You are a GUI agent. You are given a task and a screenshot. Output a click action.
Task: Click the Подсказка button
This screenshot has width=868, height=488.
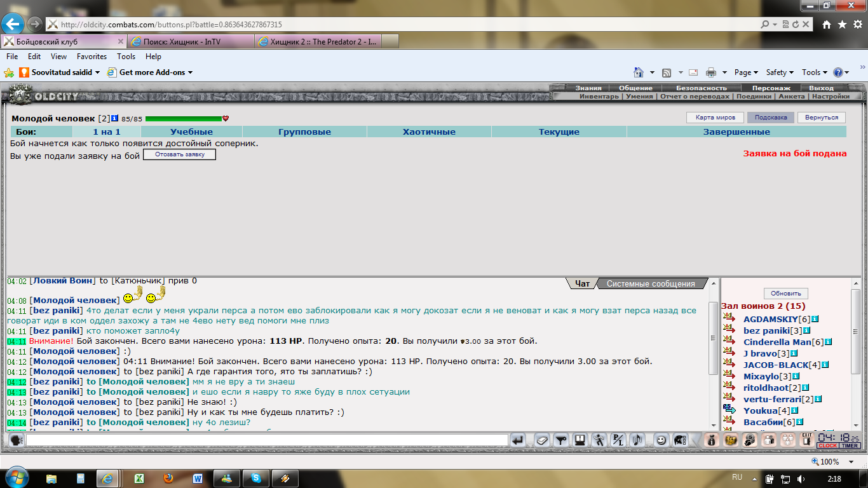[x=771, y=118]
